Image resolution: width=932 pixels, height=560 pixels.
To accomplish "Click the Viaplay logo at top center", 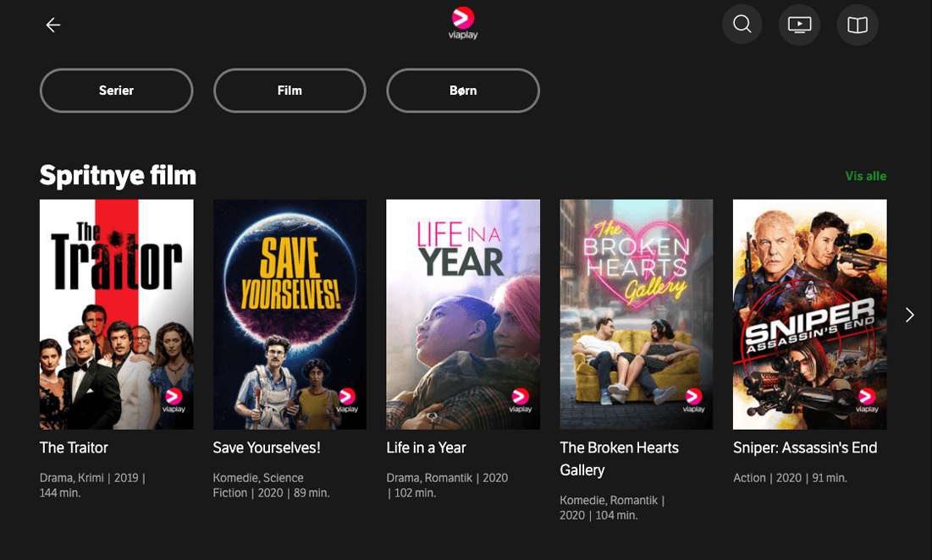I will [x=463, y=23].
